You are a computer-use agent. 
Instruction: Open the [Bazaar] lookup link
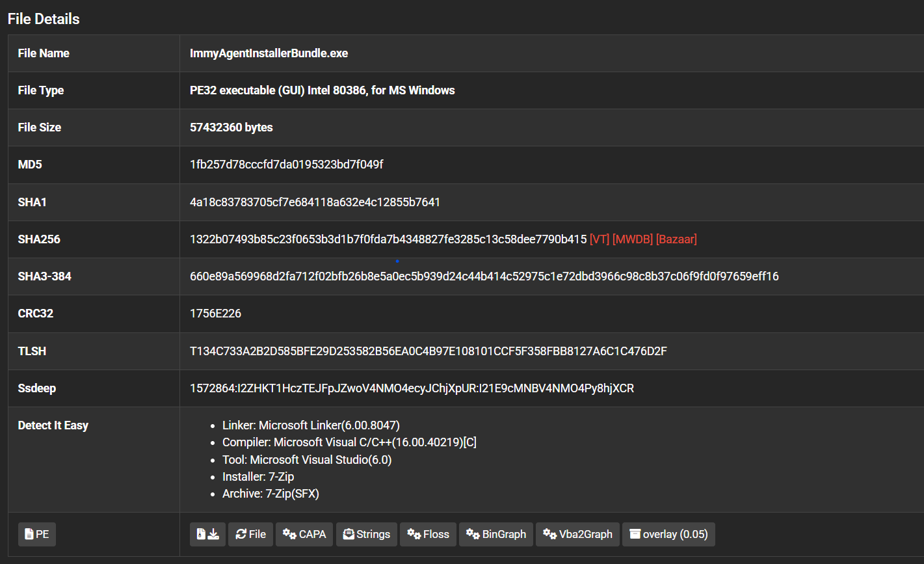point(676,239)
